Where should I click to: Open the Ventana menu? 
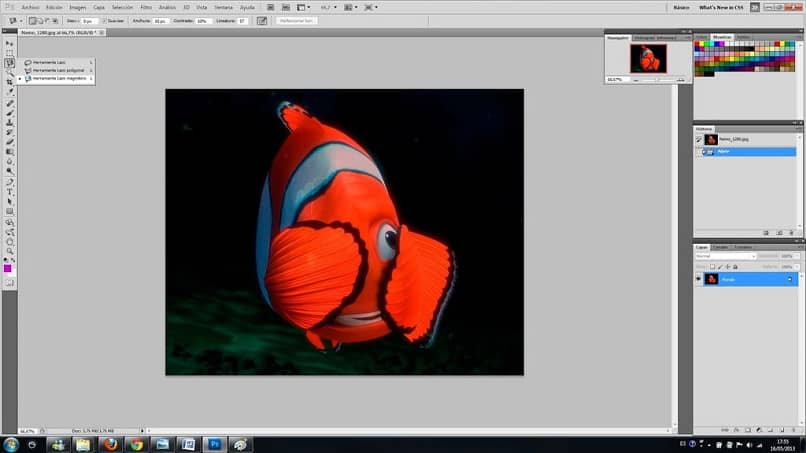223,8
